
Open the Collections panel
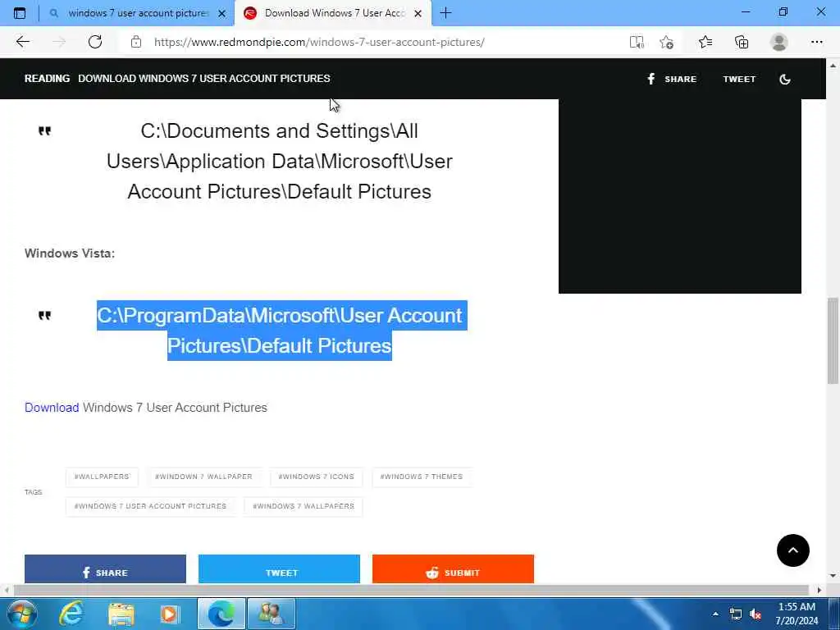pos(742,42)
